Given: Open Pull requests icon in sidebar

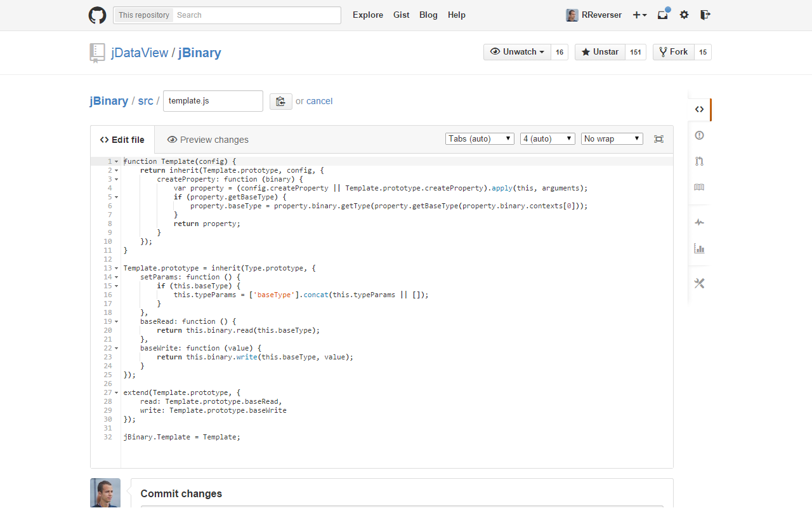Looking at the screenshot, I should (x=699, y=161).
